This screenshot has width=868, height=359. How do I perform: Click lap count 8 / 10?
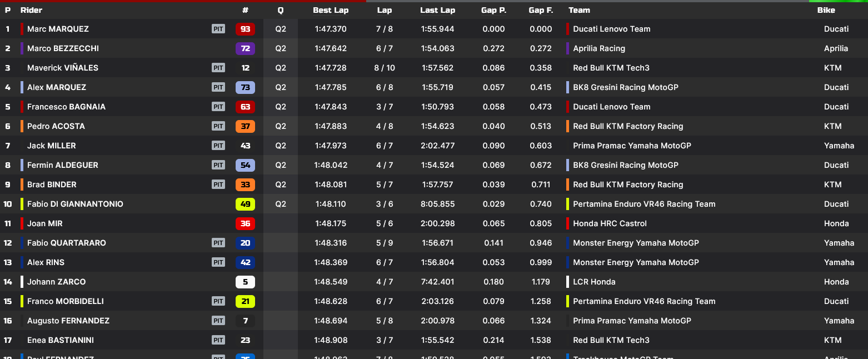point(385,68)
